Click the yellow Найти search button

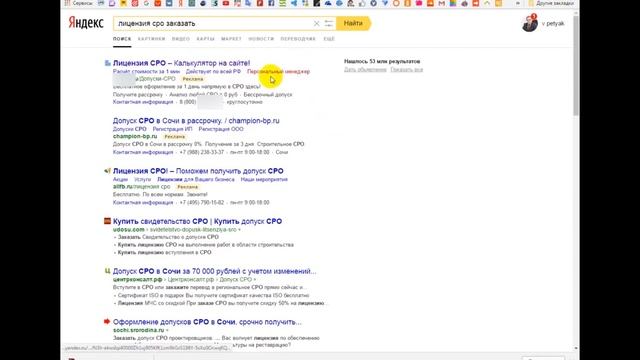point(353,24)
